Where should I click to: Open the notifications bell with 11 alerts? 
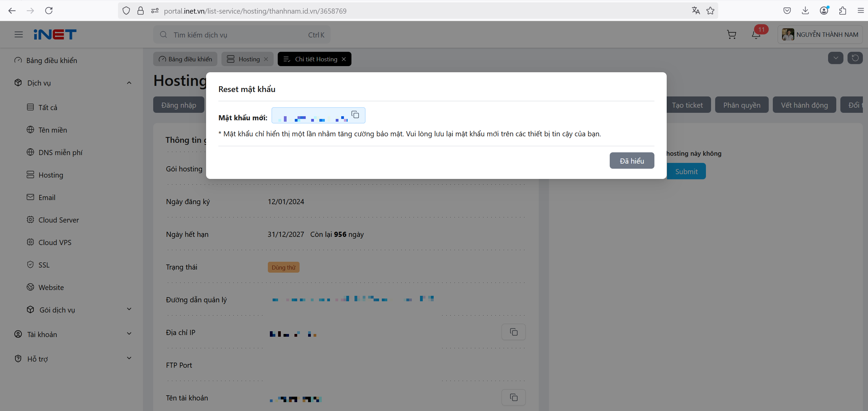click(756, 34)
